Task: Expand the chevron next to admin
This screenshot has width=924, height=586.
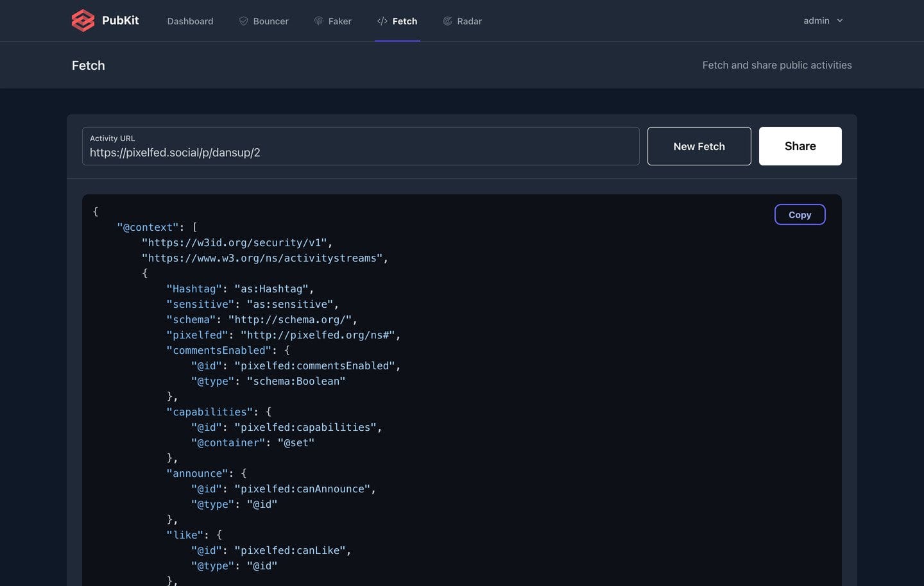Action: click(x=841, y=21)
